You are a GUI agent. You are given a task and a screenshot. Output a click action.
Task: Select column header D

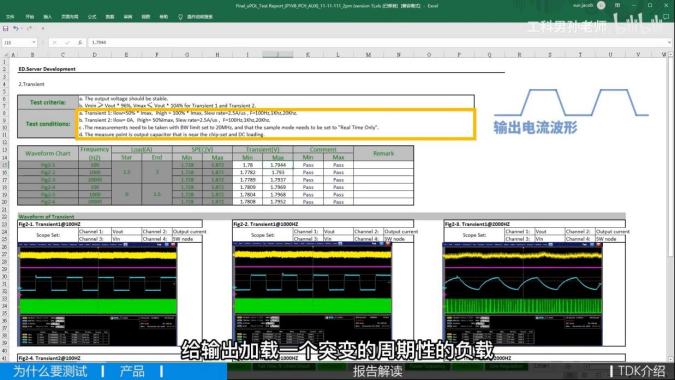click(x=95, y=55)
